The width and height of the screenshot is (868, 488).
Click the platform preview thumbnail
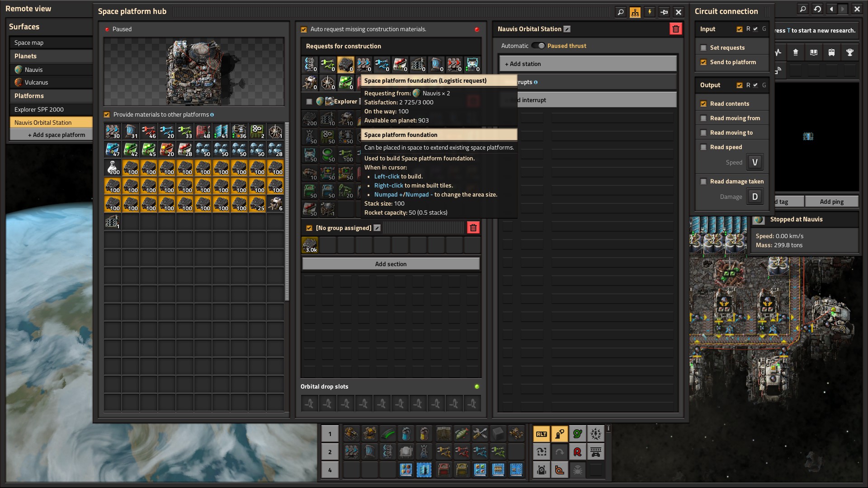[x=194, y=72]
